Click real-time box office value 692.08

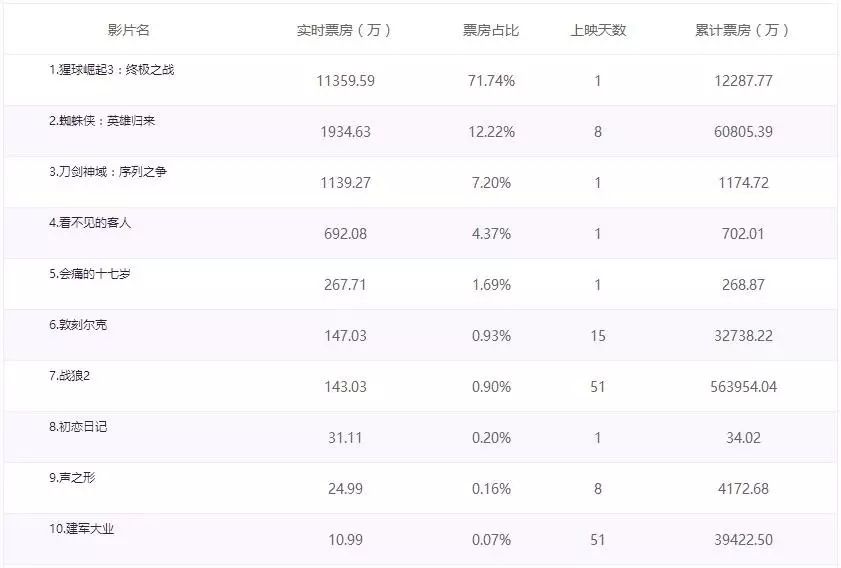[x=345, y=234]
